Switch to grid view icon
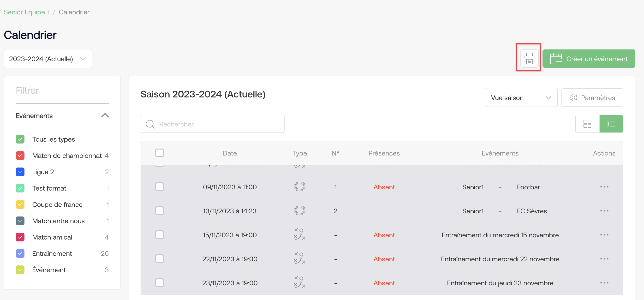The image size is (644, 300). click(587, 124)
